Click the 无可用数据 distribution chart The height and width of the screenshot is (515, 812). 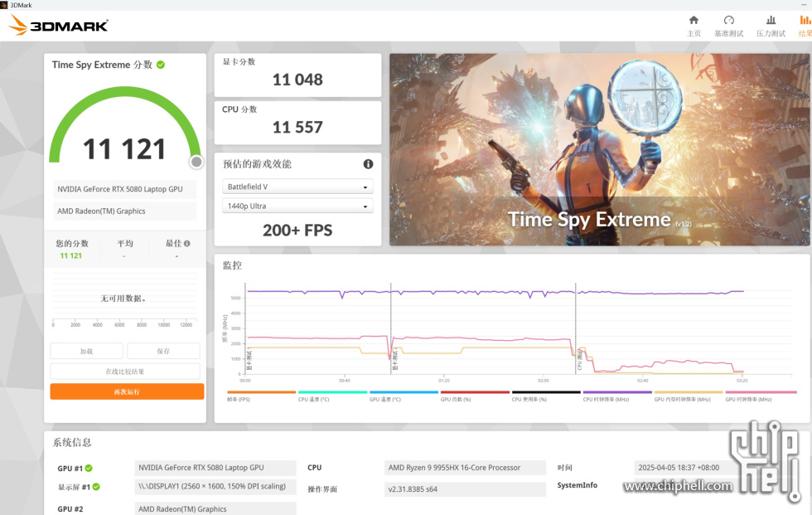(125, 299)
